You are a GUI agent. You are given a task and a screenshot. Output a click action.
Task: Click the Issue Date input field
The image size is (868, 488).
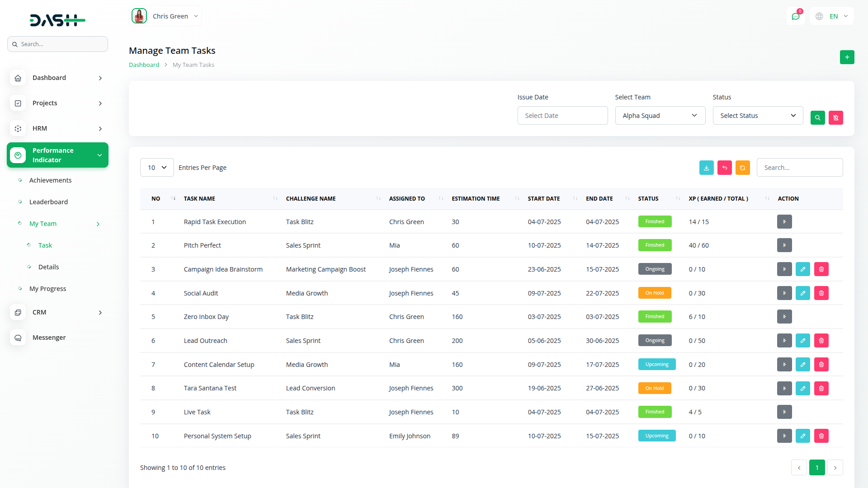(562, 116)
